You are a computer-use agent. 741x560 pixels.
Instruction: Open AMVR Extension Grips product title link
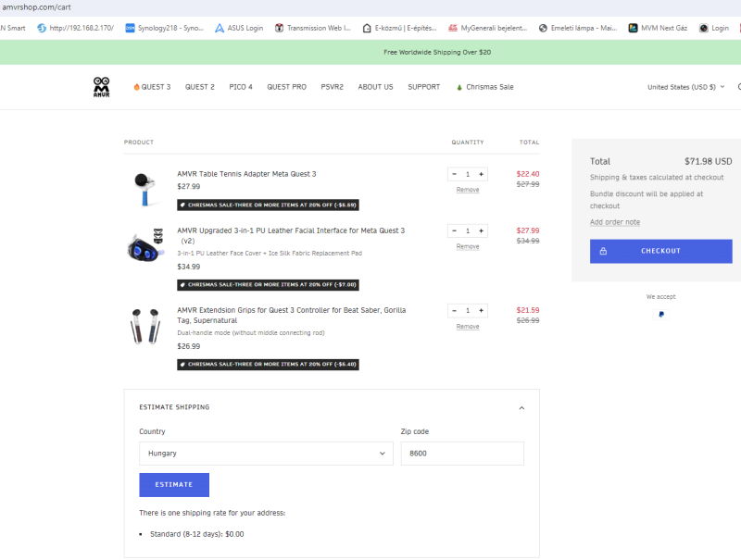tap(292, 315)
